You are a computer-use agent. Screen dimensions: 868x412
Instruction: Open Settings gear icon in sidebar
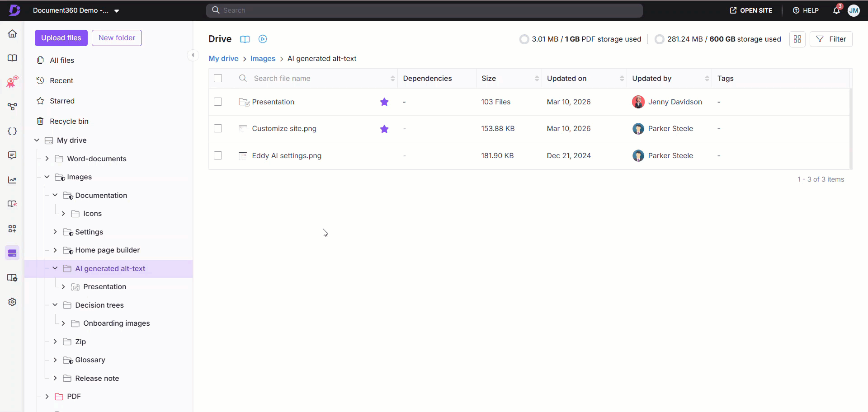click(12, 302)
